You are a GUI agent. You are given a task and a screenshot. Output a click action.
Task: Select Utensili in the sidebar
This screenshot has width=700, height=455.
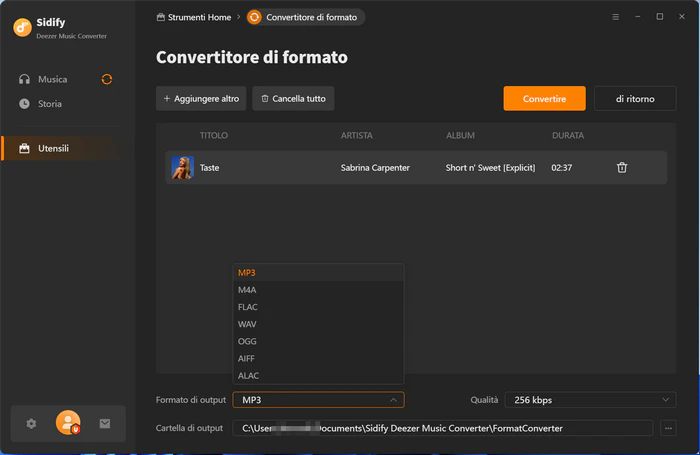[x=67, y=148]
